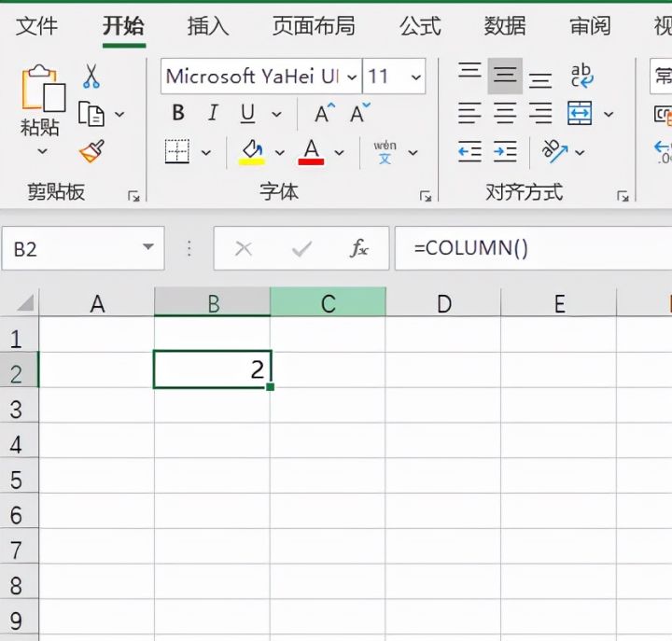Toggle middle vertical alignment
The height and width of the screenshot is (641, 672).
coord(505,76)
